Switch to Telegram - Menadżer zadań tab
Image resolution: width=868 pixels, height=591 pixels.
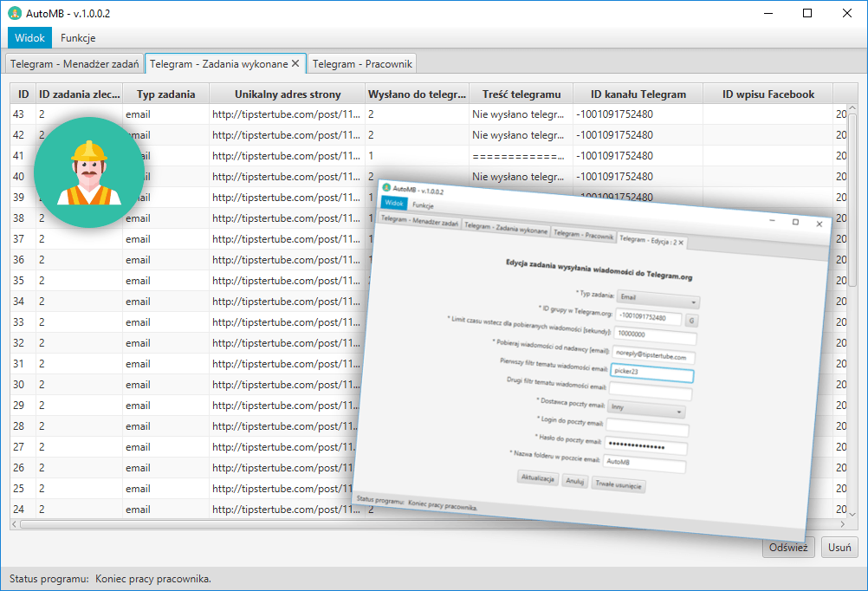point(74,63)
